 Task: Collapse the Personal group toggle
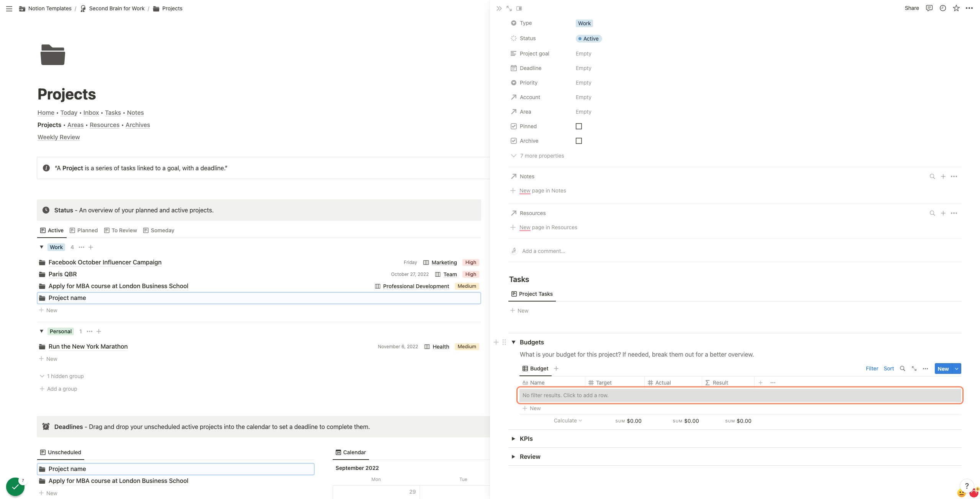[42, 331]
